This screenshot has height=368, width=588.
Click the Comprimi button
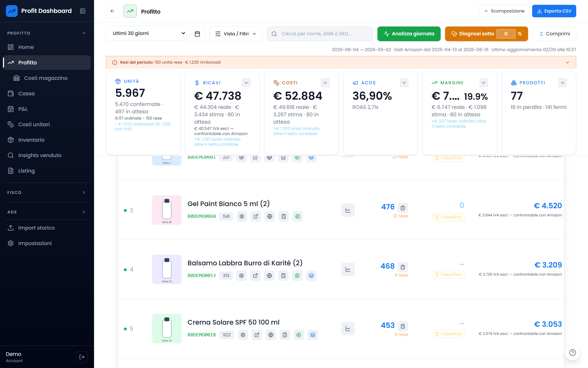click(554, 34)
